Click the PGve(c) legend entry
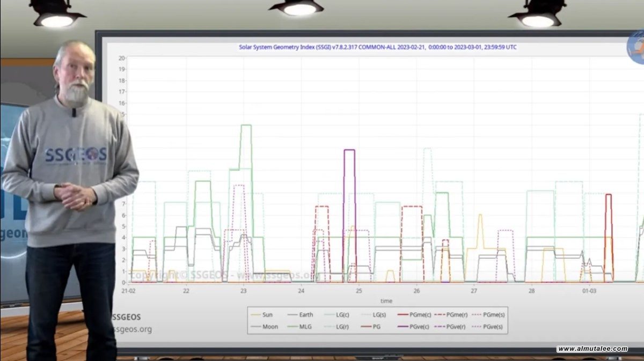Viewport: 644px width, 361px height. click(417, 327)
